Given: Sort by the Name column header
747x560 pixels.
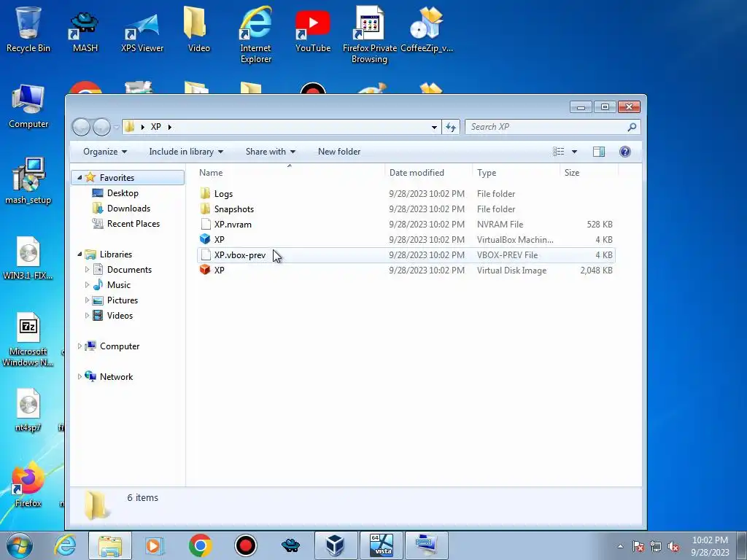Looking at the screenshot, I should [x=289, y=173].
